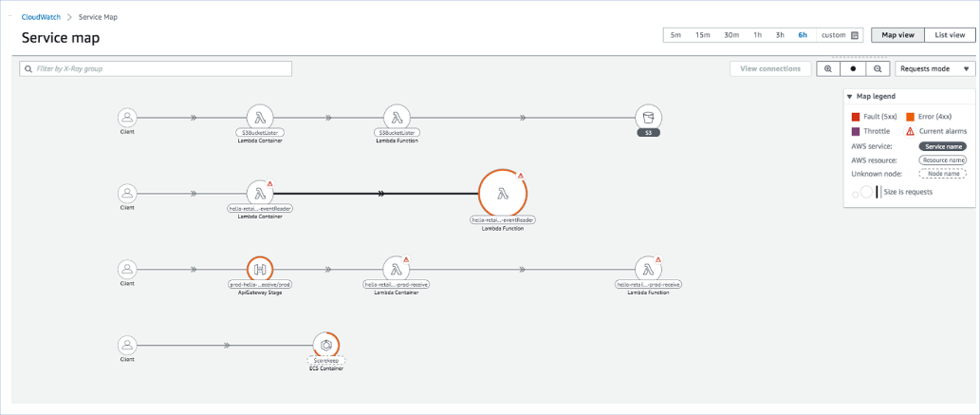Click the Error (4xx) orange legend swatch
The width and height of the screenshot is (980, 415).
pos(911,117)
